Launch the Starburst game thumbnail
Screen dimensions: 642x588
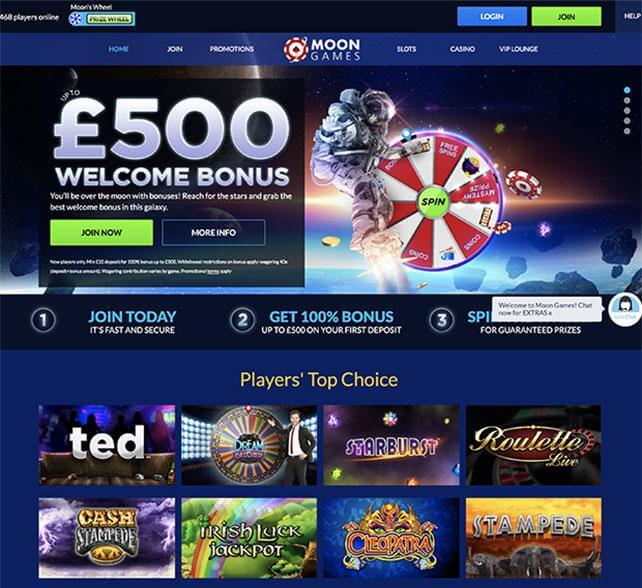tap(391, 445)
